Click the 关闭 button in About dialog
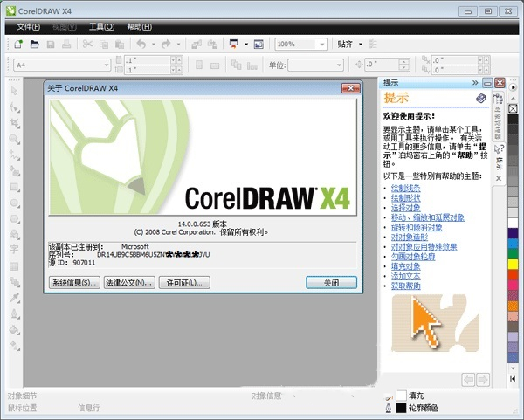Viewport: 524px width, 420px height. [x=331, y=283]
